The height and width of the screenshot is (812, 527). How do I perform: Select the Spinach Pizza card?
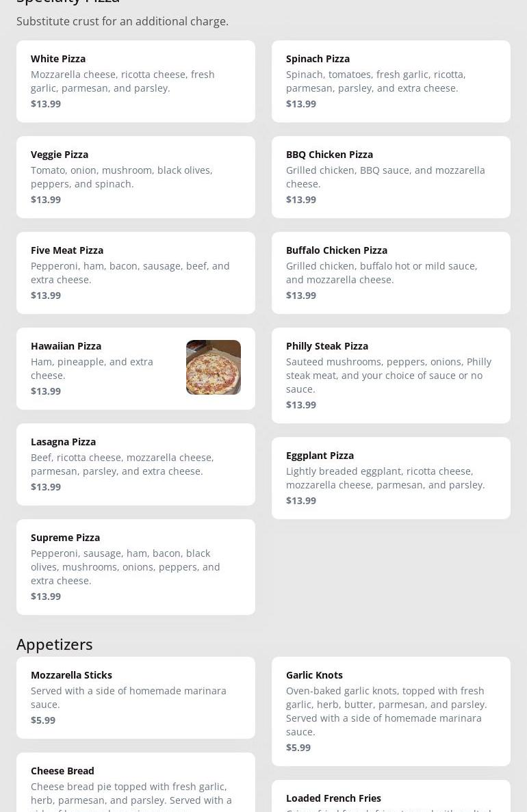pos(391,81)
